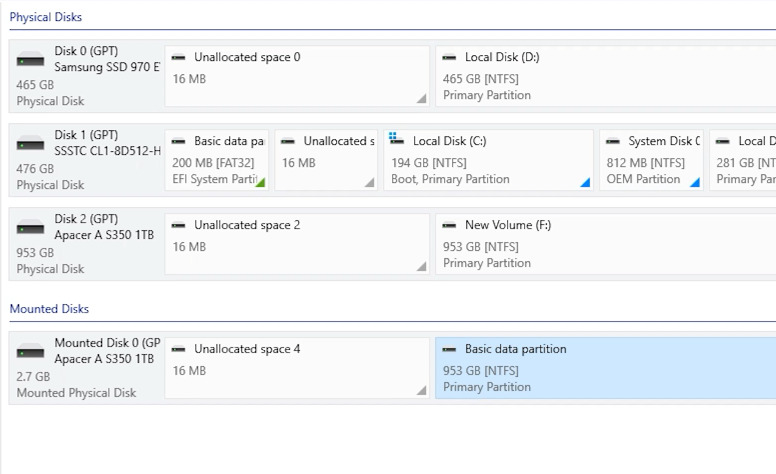The width and height of the screenshot is (776, 474).
Task: Click 'Disk 1 (GPT)' label
Action: [x=86, y=135]
